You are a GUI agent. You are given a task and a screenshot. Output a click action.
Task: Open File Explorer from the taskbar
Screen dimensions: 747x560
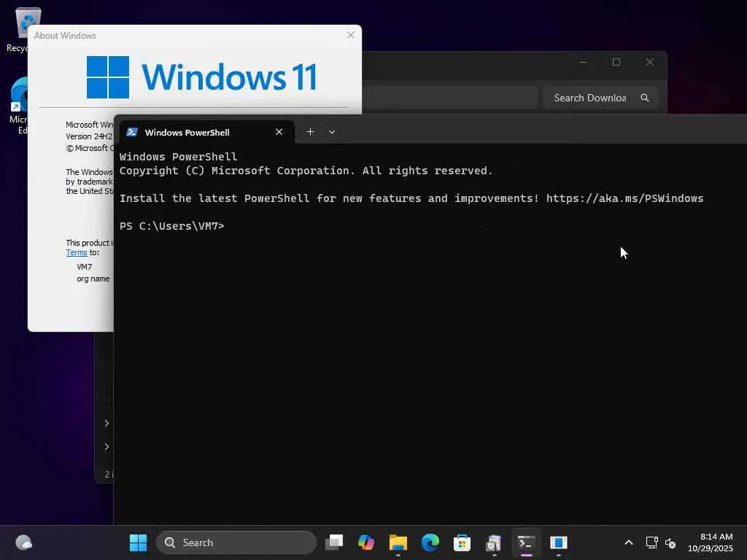point(398,542)
